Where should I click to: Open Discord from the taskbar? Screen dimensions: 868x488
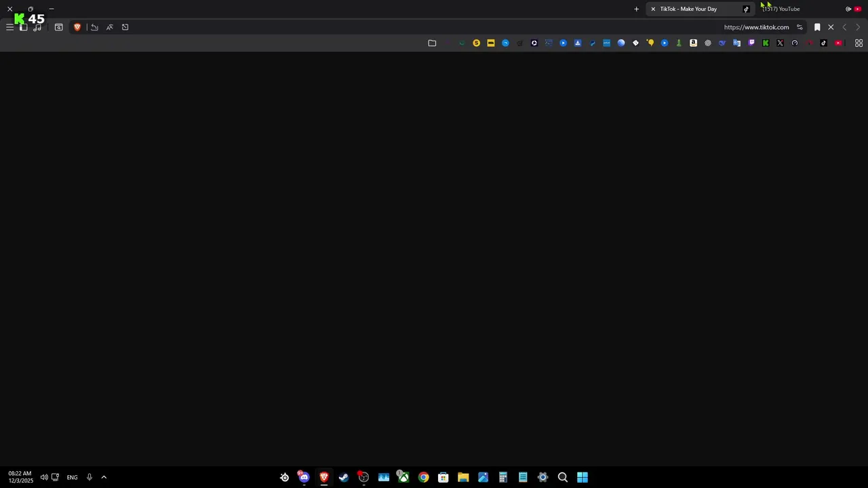[304, 477]
